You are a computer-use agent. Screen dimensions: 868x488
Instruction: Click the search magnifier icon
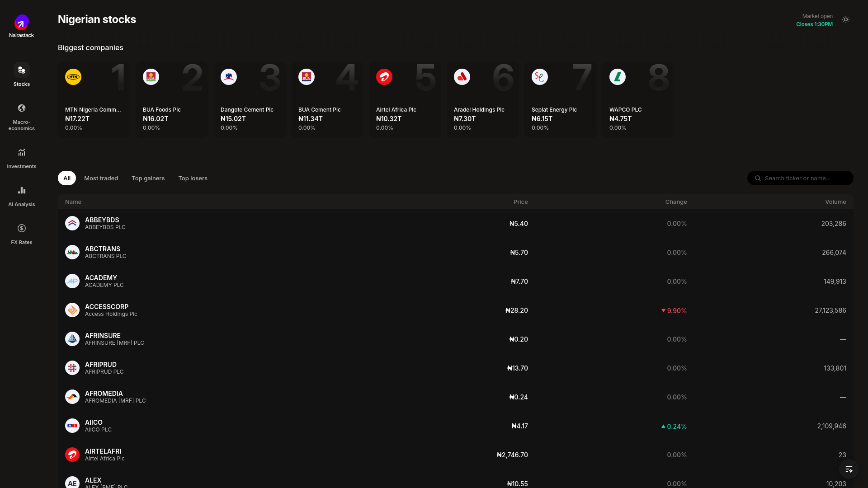(x=758, y=178)
